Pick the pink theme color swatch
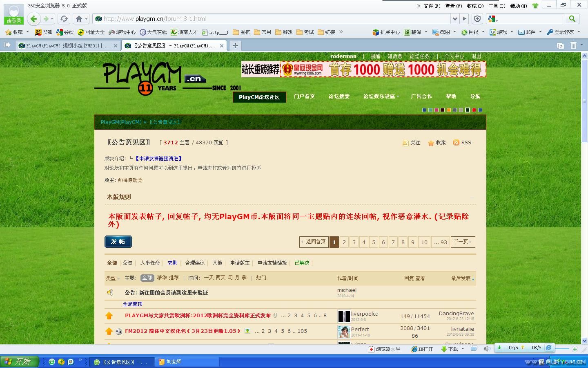 [437, 110]
